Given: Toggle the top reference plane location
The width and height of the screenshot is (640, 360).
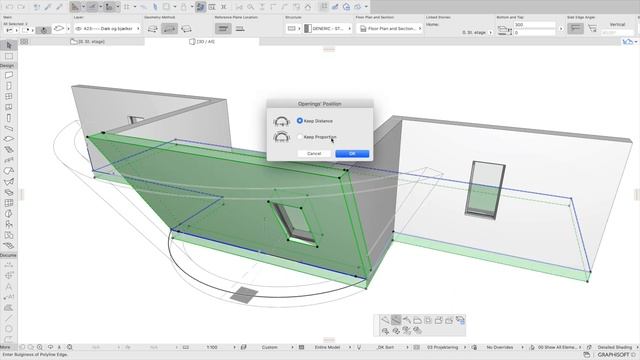Looking at the screenshot, I should coord(223,29).
